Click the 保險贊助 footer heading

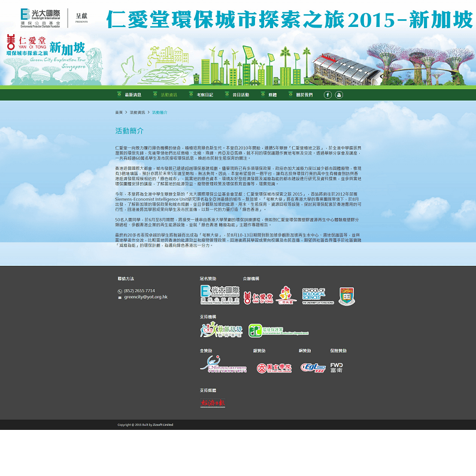[x=338, y=351]
